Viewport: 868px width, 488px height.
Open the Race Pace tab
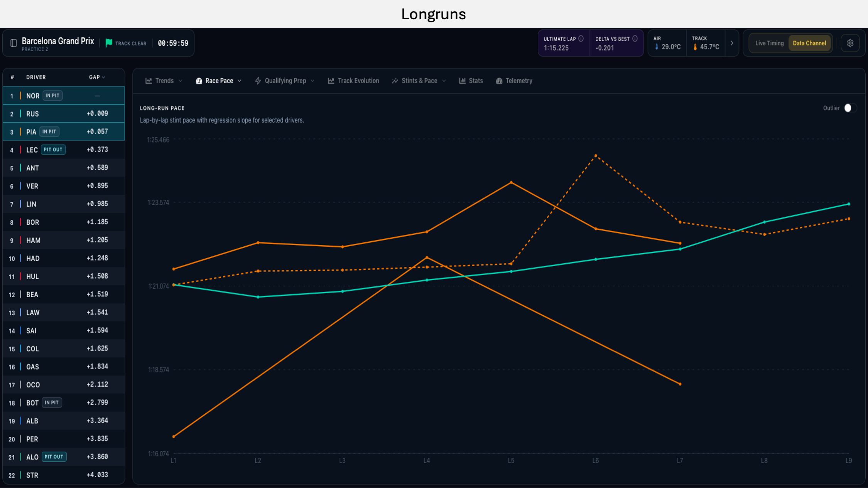point(219,81)
